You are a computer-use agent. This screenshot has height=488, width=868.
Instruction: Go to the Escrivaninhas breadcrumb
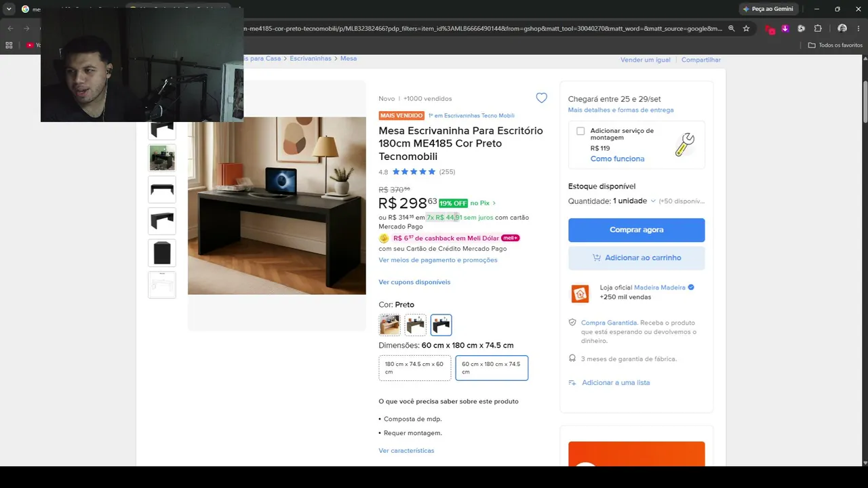tap(311, 58)
